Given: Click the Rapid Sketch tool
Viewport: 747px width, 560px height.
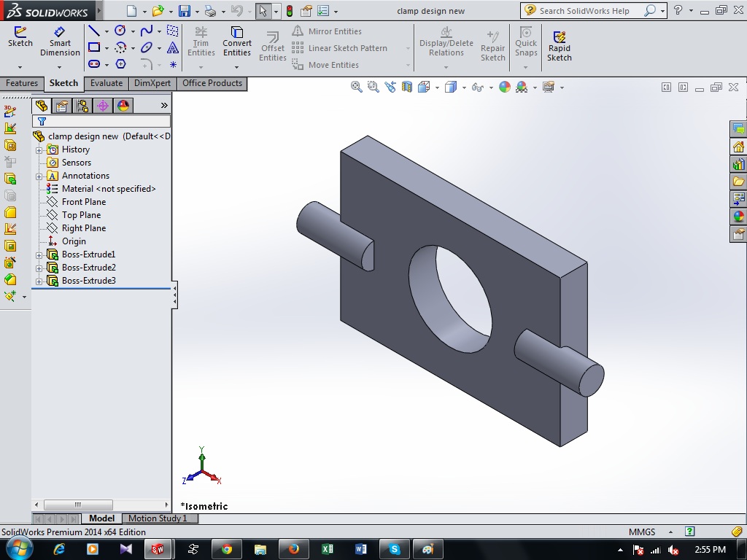Looking at the screenshot, I should tap(560, 46).
